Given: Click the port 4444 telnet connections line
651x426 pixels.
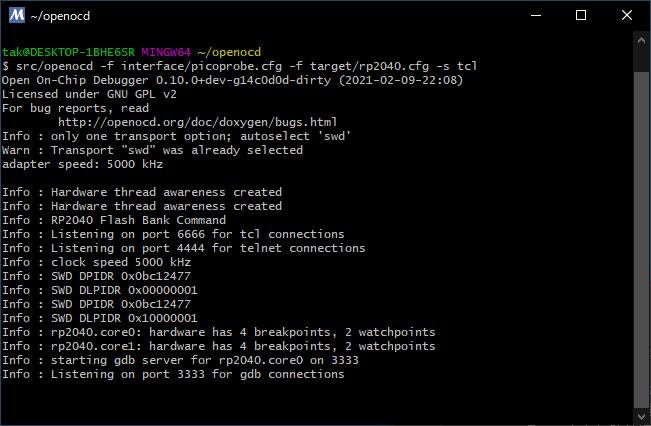Looking at the screenshot, I should pyautogui.click(x=184, y=248).
